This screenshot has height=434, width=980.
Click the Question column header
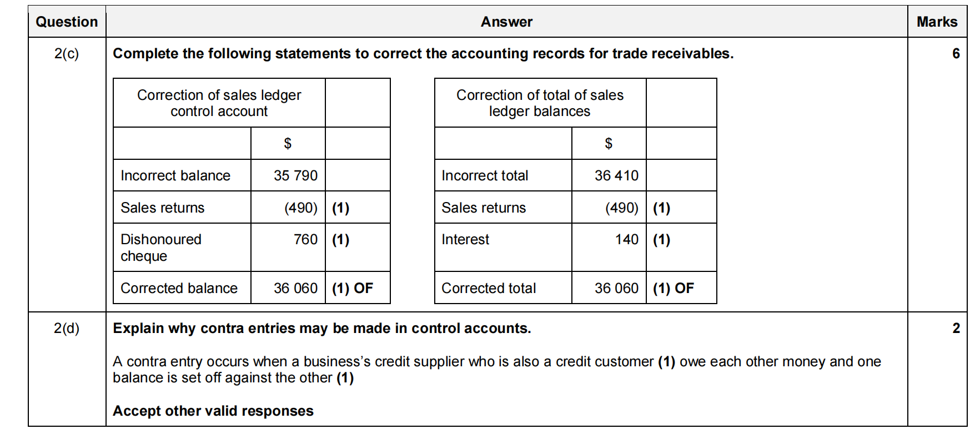67,22
